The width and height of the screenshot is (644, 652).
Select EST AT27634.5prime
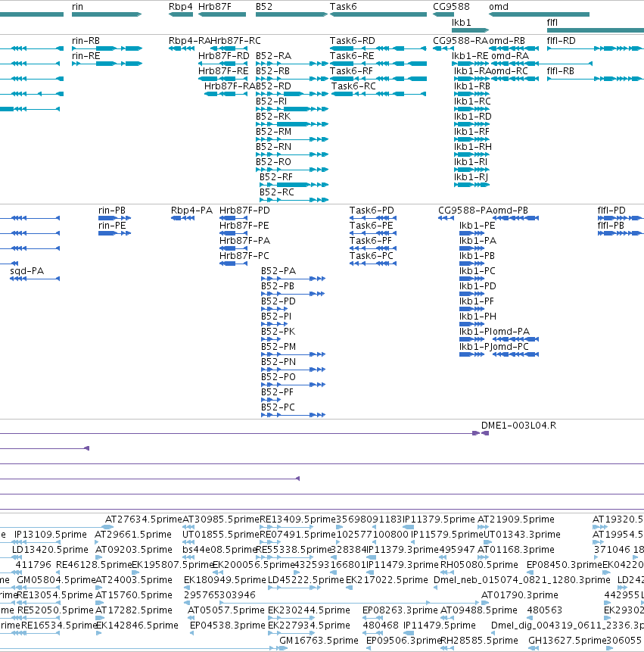(143, 519)
